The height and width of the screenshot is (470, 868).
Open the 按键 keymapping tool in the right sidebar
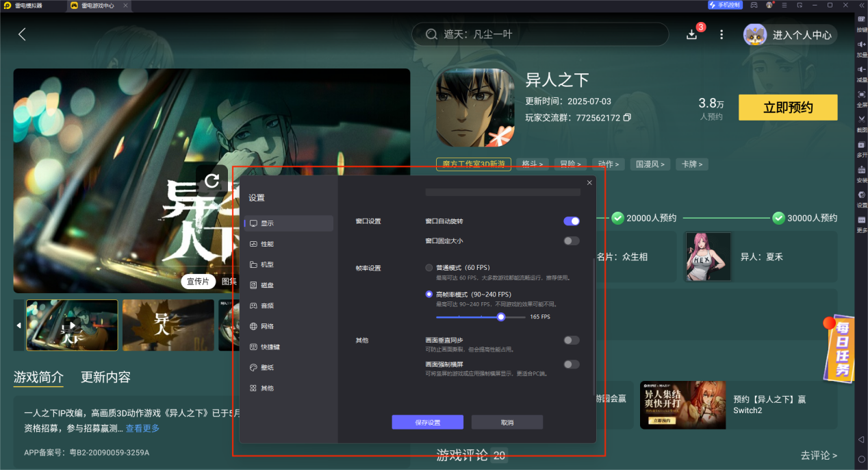coord(861,23)
